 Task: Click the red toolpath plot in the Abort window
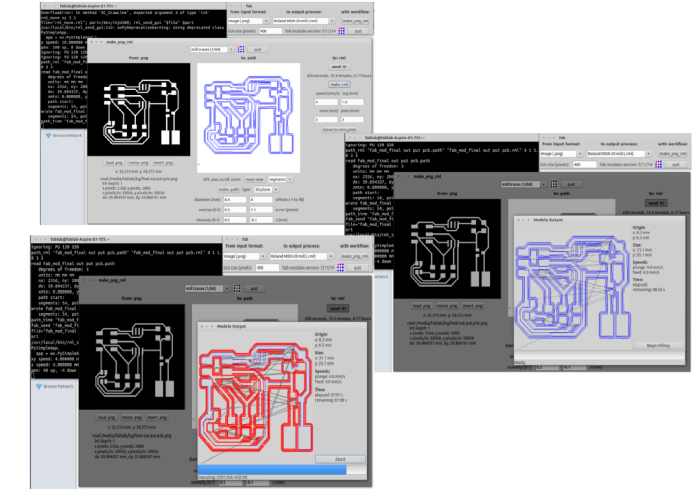(255, 398)
